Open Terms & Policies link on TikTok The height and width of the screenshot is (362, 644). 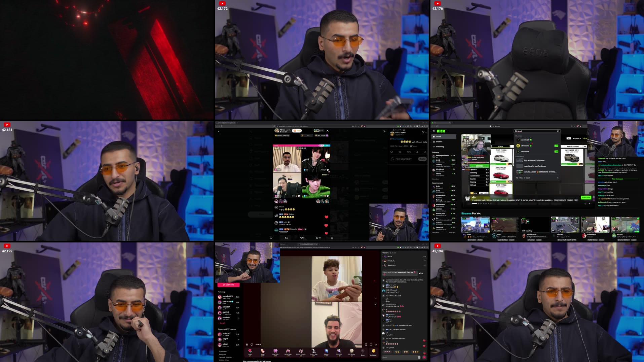click(x=225, y=357)
